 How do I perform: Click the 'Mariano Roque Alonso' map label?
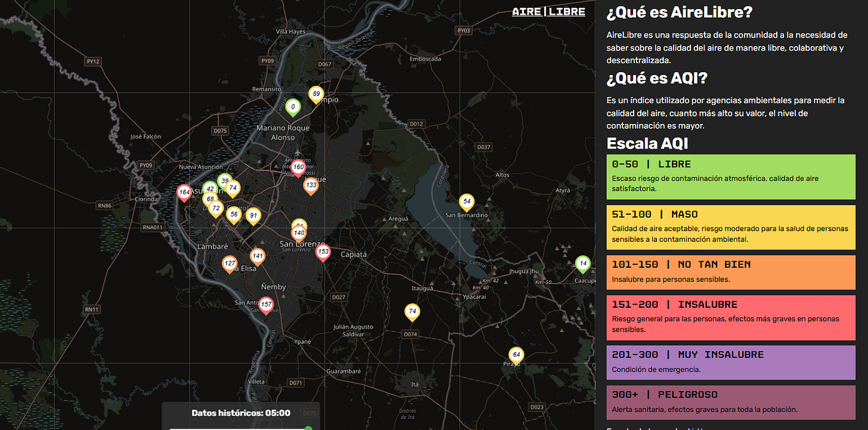click(x=283, y=132)
